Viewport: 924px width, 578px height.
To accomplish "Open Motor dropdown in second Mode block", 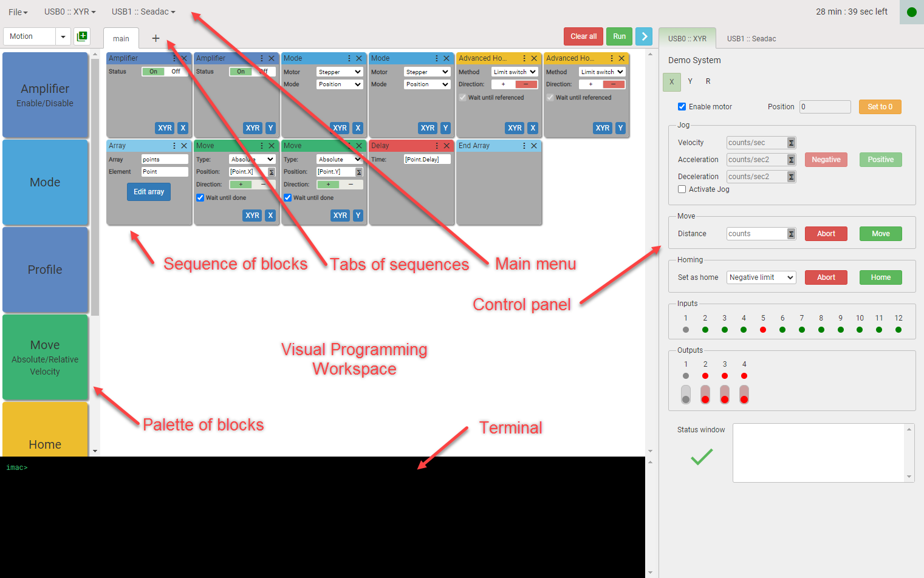I will [x=427, y=72].
